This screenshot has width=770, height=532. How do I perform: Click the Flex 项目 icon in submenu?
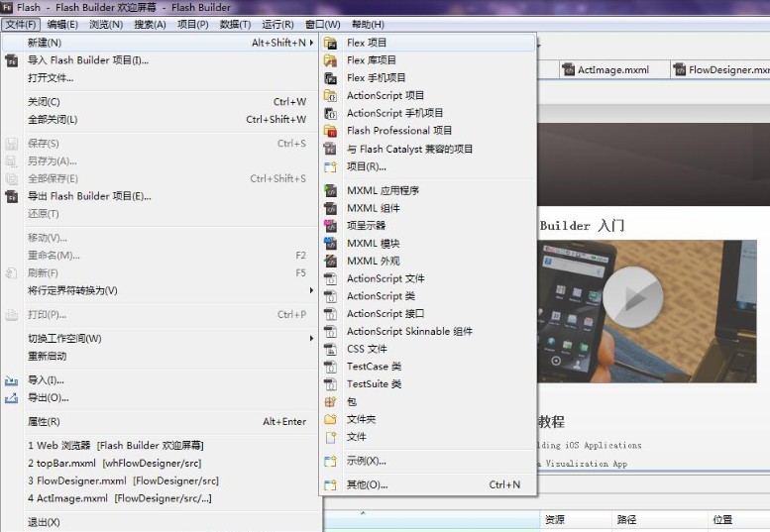pyautogui.click(x=331, y=44)
